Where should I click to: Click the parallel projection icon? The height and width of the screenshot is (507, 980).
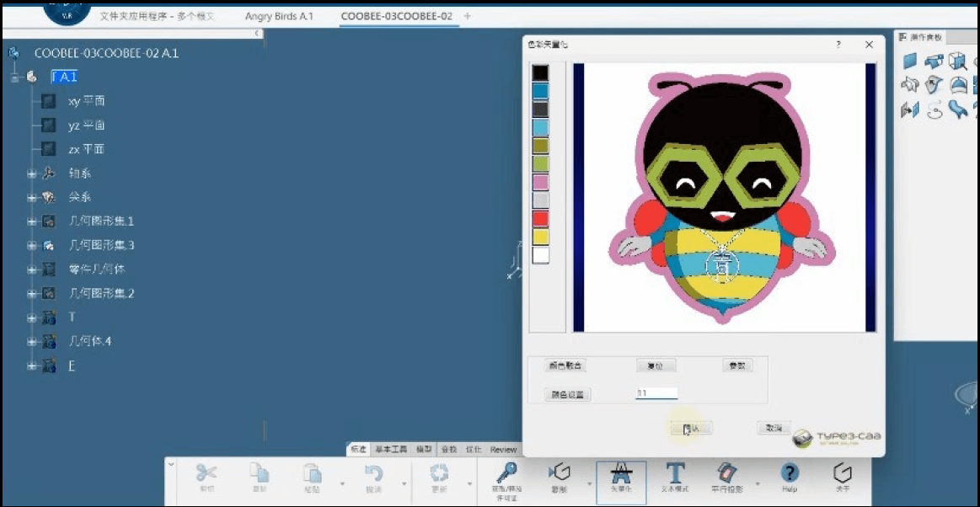pyautogui.click(x=726, y=472)
